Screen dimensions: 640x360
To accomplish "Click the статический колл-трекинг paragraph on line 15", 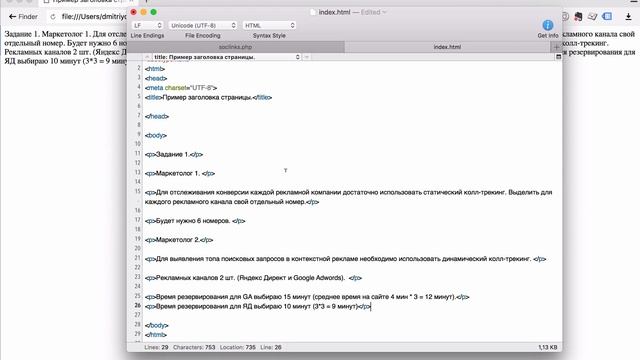I will [x=348, y=197].
